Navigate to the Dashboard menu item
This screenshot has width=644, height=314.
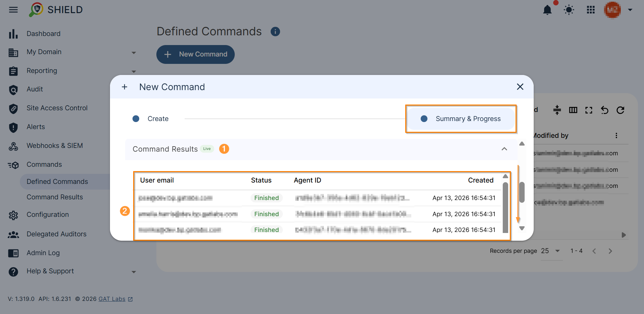[43, 34]
